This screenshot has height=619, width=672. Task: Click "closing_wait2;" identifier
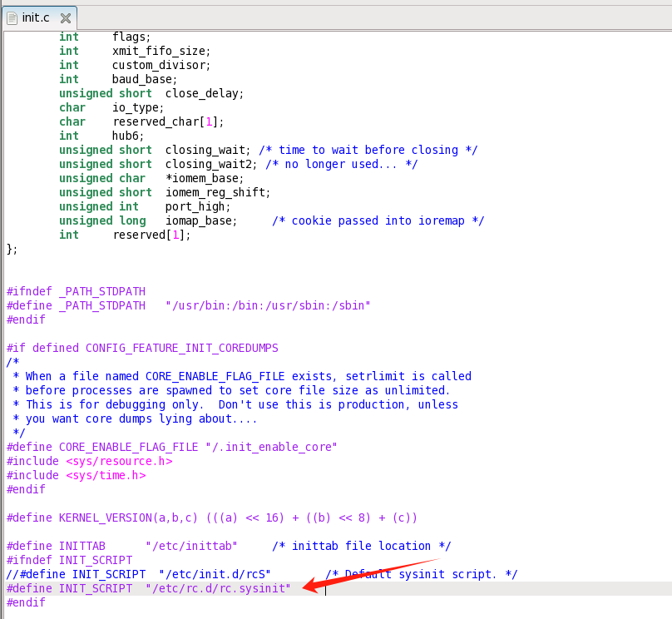point(212,164)
